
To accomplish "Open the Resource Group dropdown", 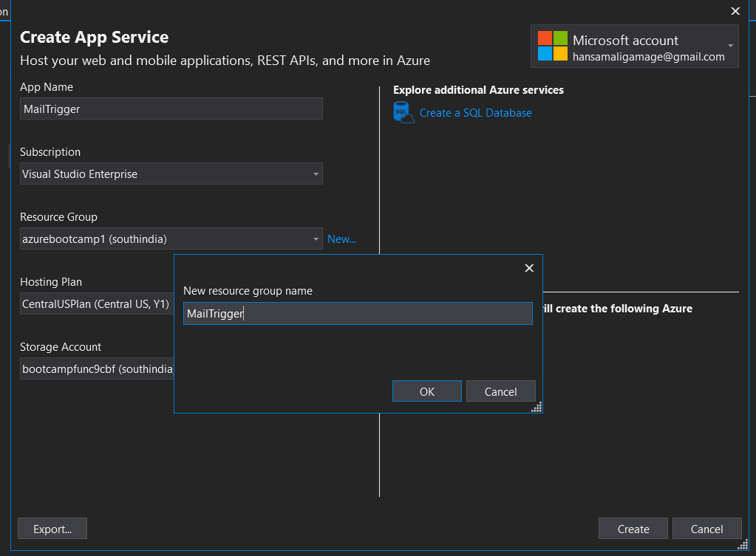I will 171,239.
